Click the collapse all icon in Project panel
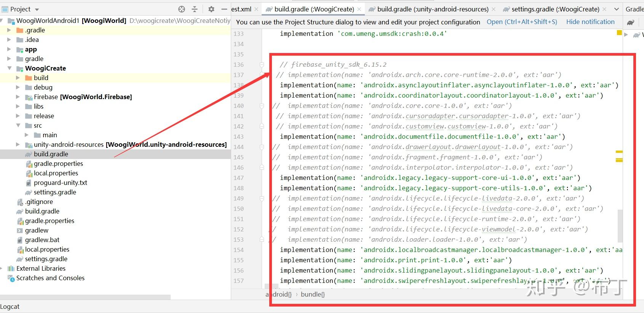 coord(195,9)
